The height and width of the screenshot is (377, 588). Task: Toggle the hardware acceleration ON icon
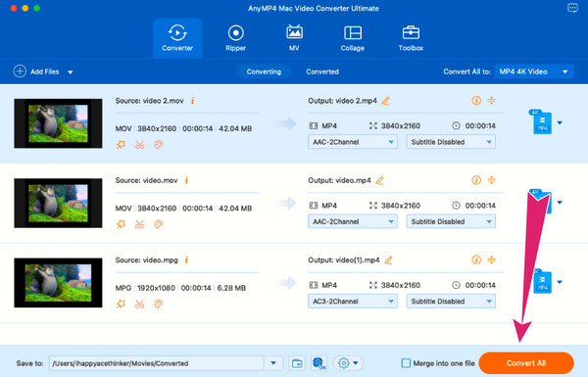[x=318, y=363]
